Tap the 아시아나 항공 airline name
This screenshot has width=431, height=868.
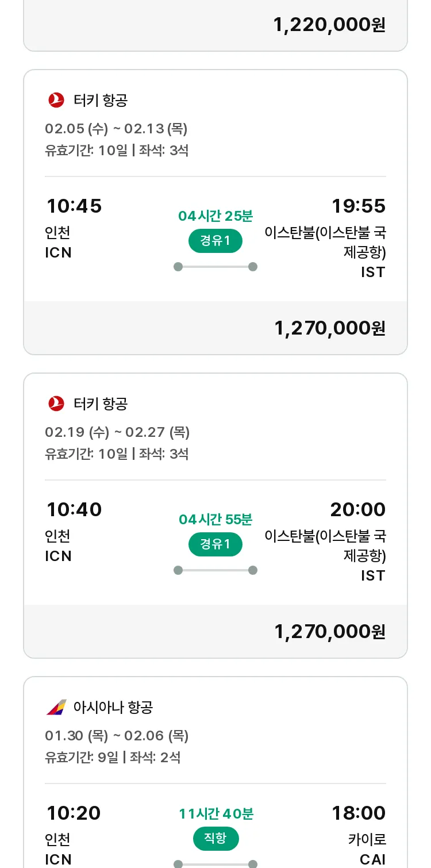113,707
